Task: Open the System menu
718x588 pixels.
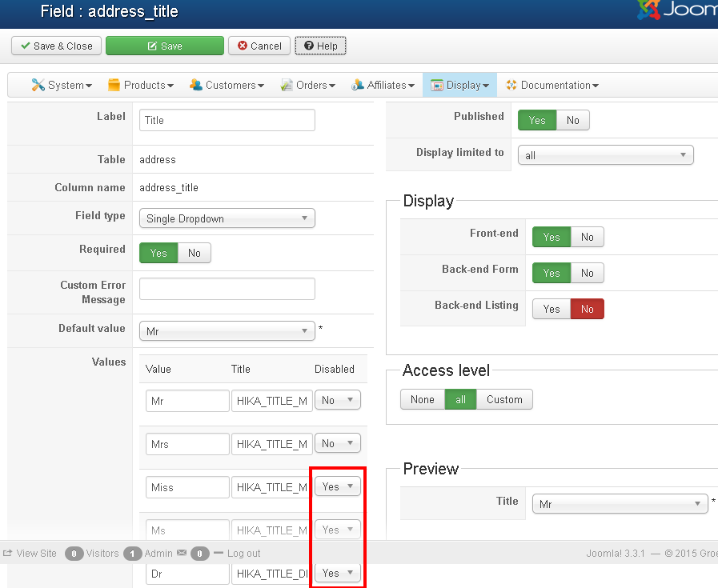Action: (x=62, y=85)
